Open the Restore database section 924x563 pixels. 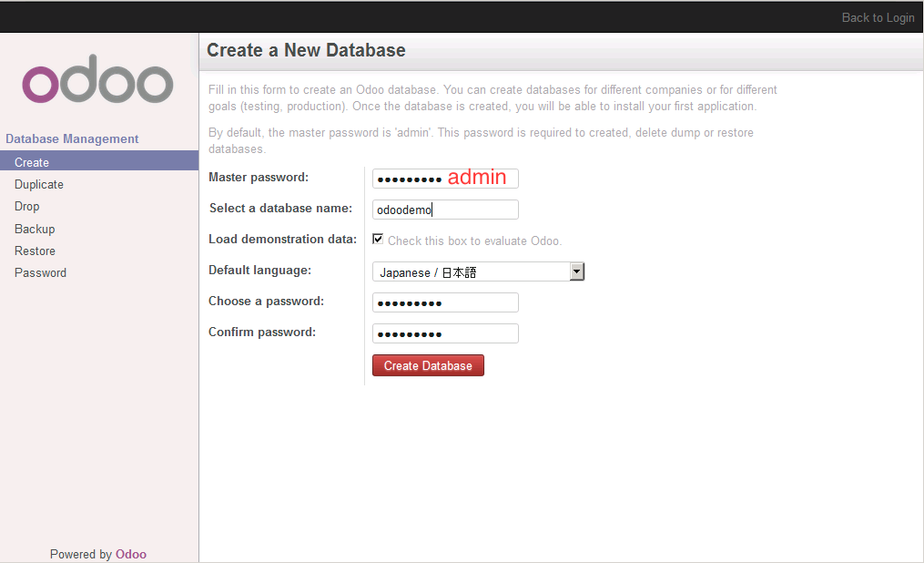[35, 251]
